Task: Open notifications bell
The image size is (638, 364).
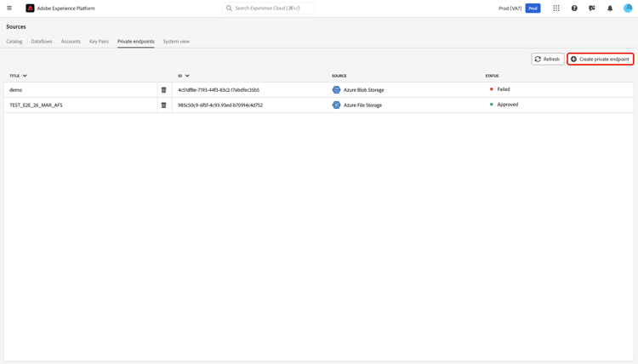Action: (610, 9)
